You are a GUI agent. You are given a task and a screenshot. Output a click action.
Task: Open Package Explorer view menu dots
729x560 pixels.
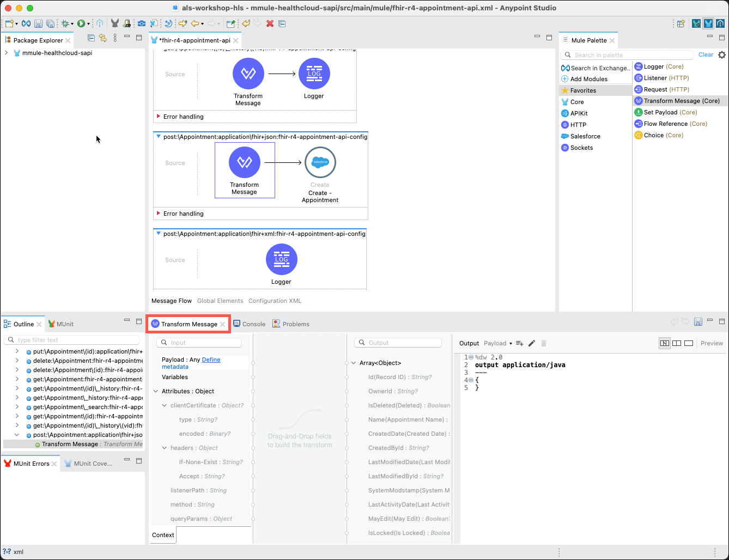[115, 38]
